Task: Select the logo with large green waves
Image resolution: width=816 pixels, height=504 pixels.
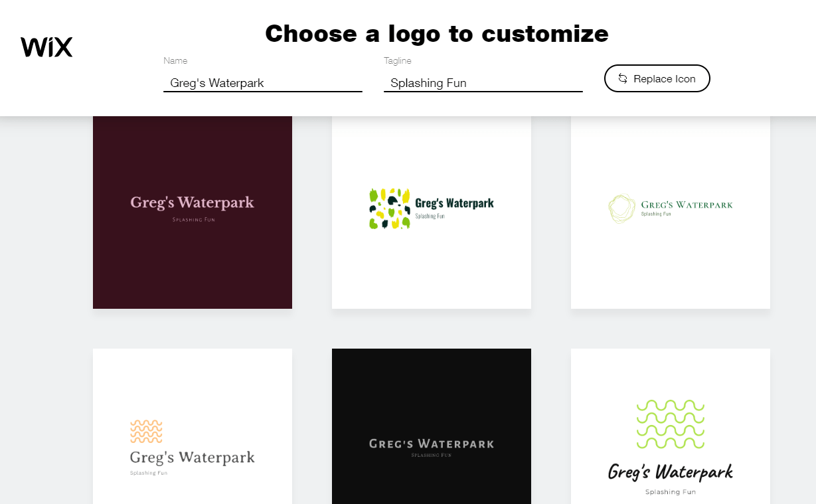Action: coord(671,426)
